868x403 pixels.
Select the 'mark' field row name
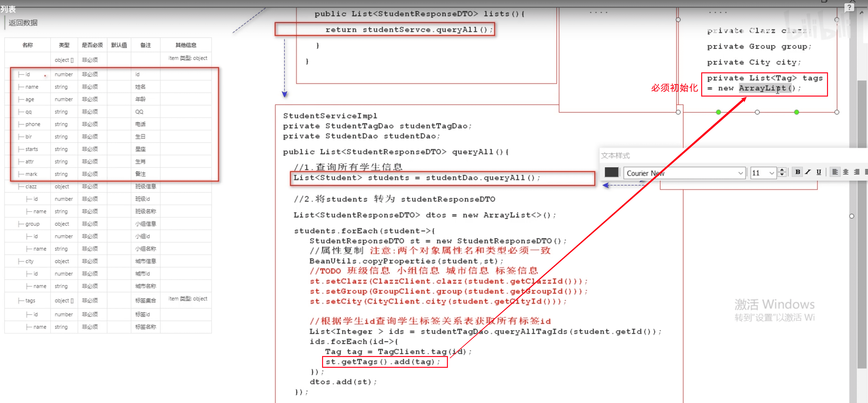click(31, 174)
